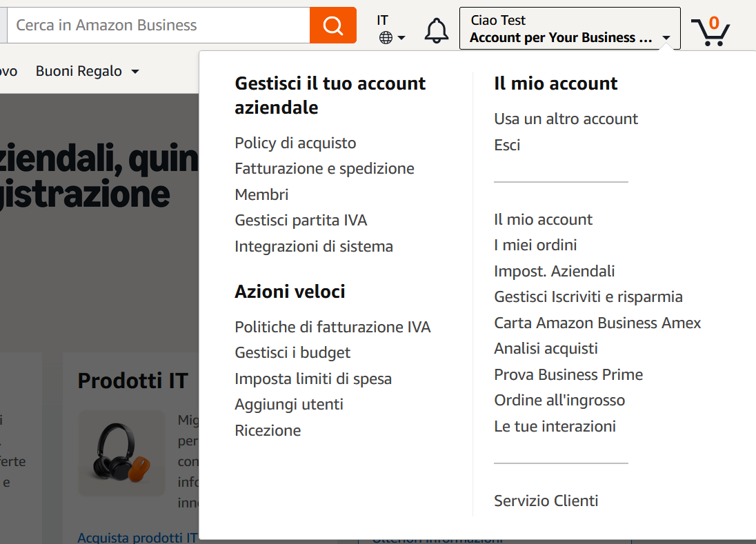Try Prova Business Prime
The image size is (756, 544).
point(568,374)
